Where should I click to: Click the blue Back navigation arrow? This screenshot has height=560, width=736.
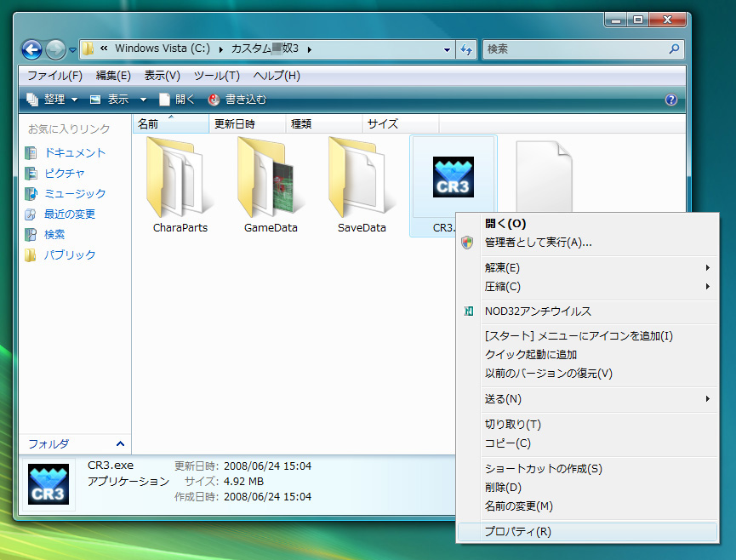point(31,49)
